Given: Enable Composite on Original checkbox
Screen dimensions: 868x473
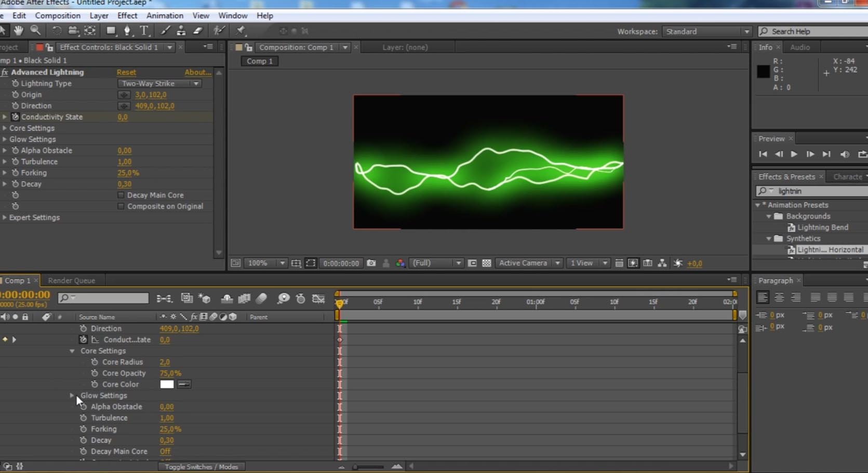Looking at the screenshot, I should coord(121,206).
